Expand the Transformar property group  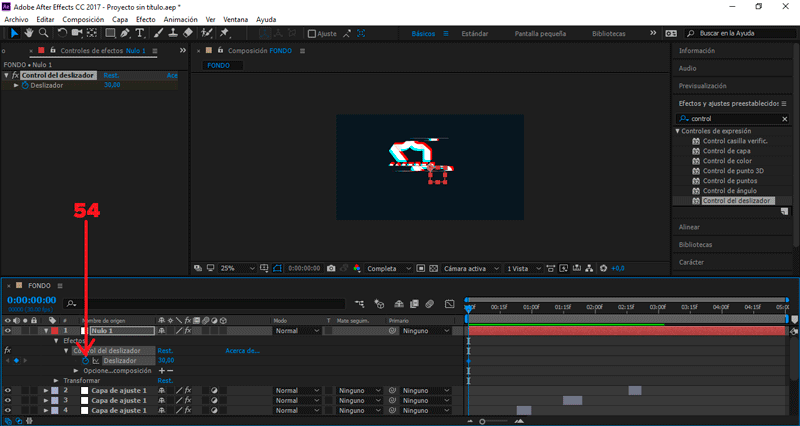click(56, 381)
